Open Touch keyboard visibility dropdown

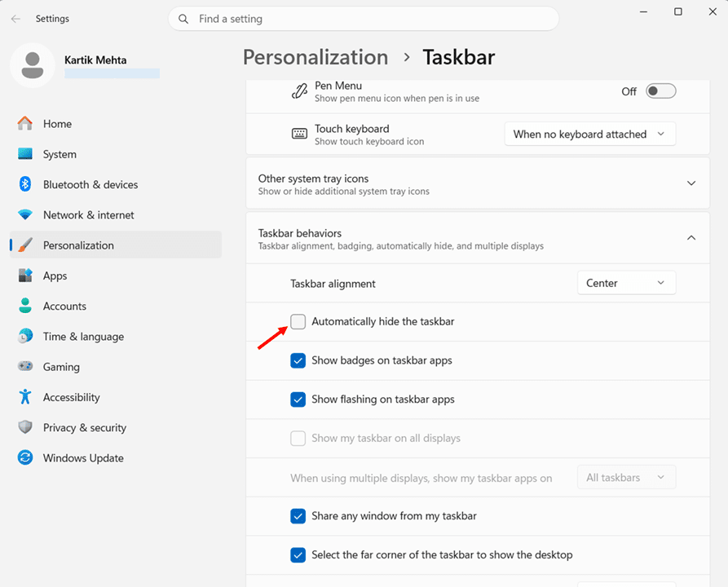coord(589,135)
